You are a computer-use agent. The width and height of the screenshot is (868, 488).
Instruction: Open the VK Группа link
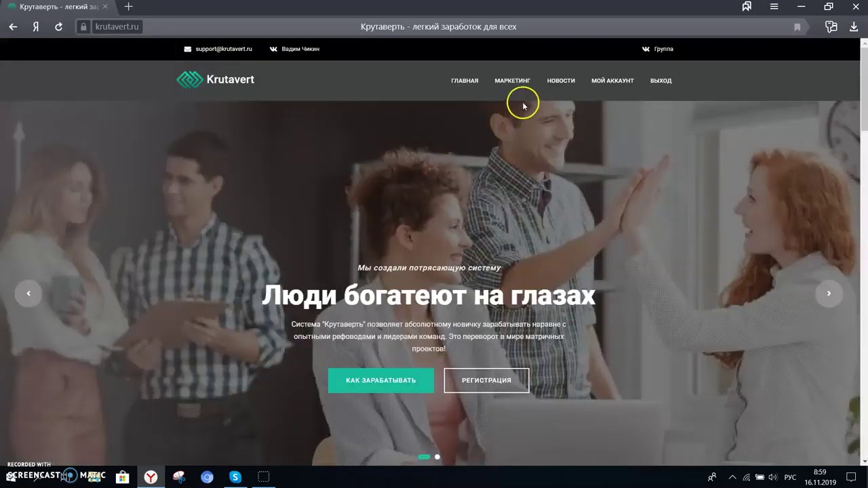(x=658, y=49)
